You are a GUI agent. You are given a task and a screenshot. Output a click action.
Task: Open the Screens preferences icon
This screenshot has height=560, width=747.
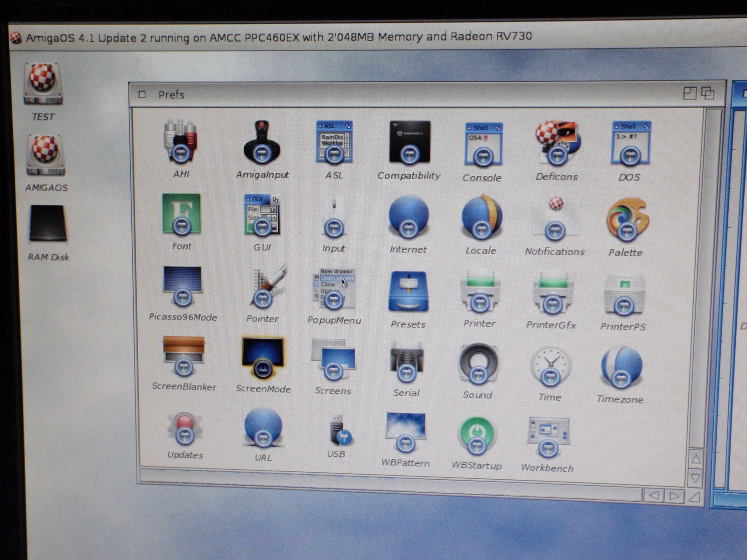(x=333, y=359)
